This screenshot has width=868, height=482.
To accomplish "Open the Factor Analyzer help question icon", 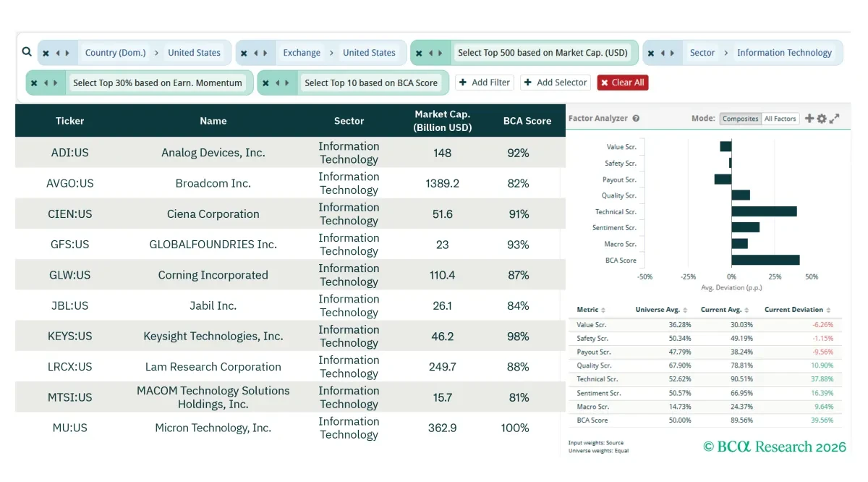I will [636, 119].
